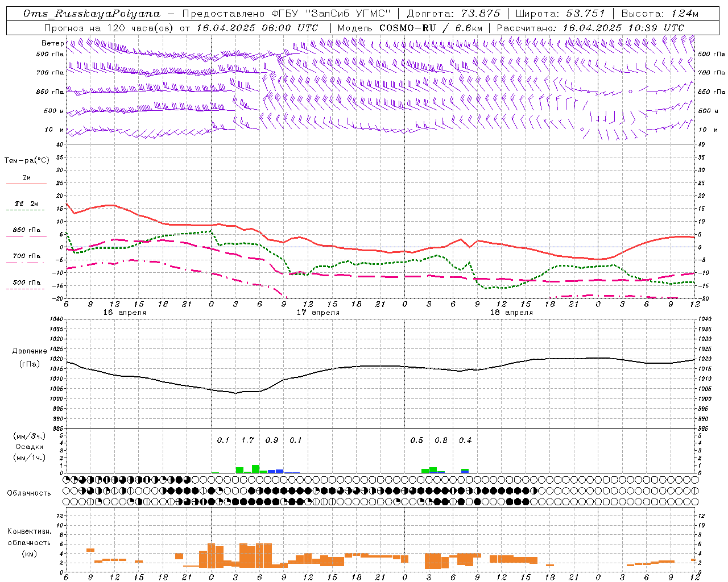Click the Тем-ра(°C) axis label
The width and height of the screenshot is (728, 582).
click(x=27, y=161)
